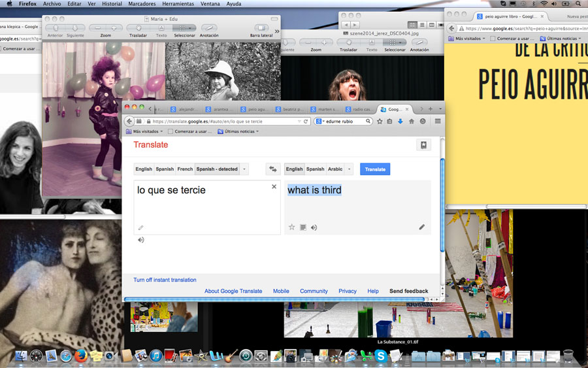Open the Firefox downloads arrow icon
This screenshot has height=368, width=588.
click(400, 121)
